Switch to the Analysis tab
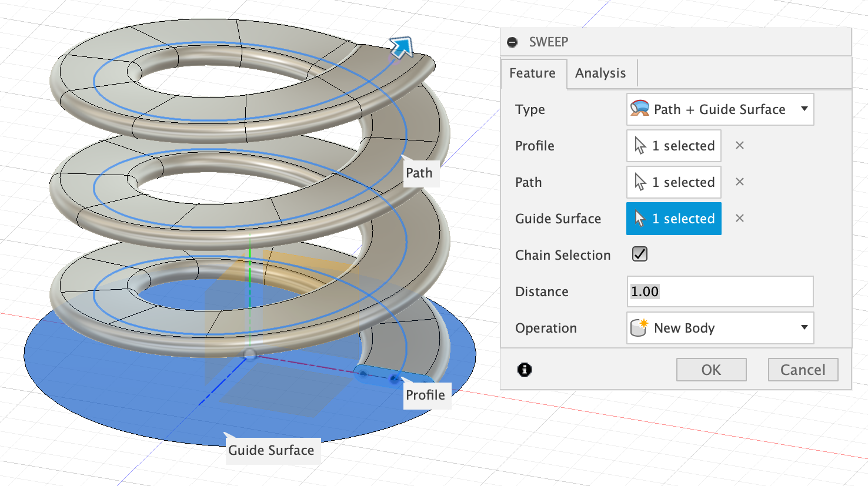Image resolution: width=868 pixels, height=486 pixels. (x=600, y=73)
